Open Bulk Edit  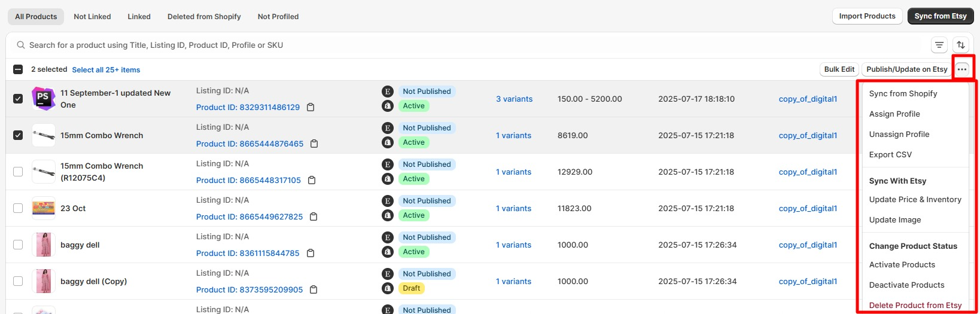coord(839,69)
